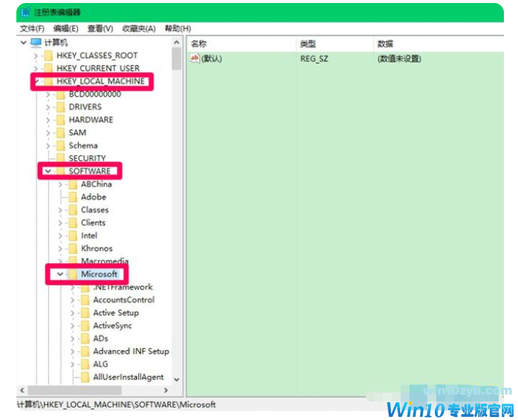
Task: Expand the Classes key chevron
Action: 60,210
